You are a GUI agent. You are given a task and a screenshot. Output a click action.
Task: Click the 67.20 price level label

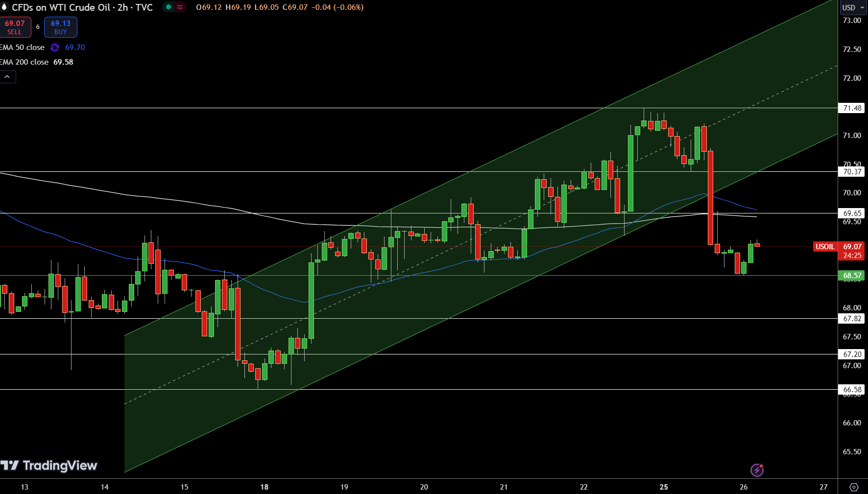pyautogui.click(x=852, y=354)
